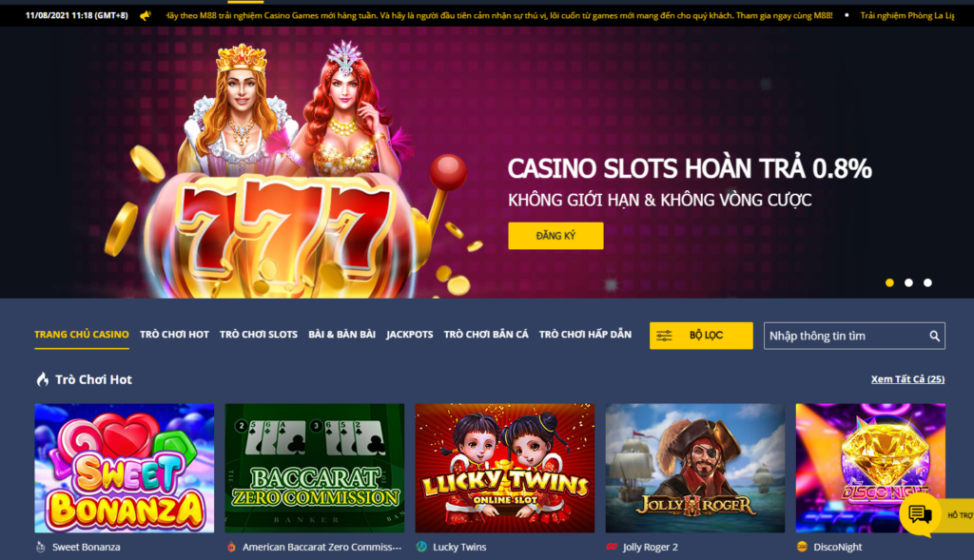Select the third banner carousel dot
This screenshot has height=560, width=974.
pyautogui.click(x=927, y=282)
